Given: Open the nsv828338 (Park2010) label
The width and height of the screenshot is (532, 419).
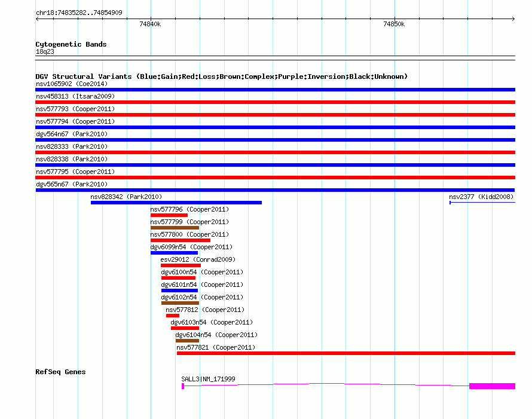Looking at the screenshot, I should coord(72,159).
